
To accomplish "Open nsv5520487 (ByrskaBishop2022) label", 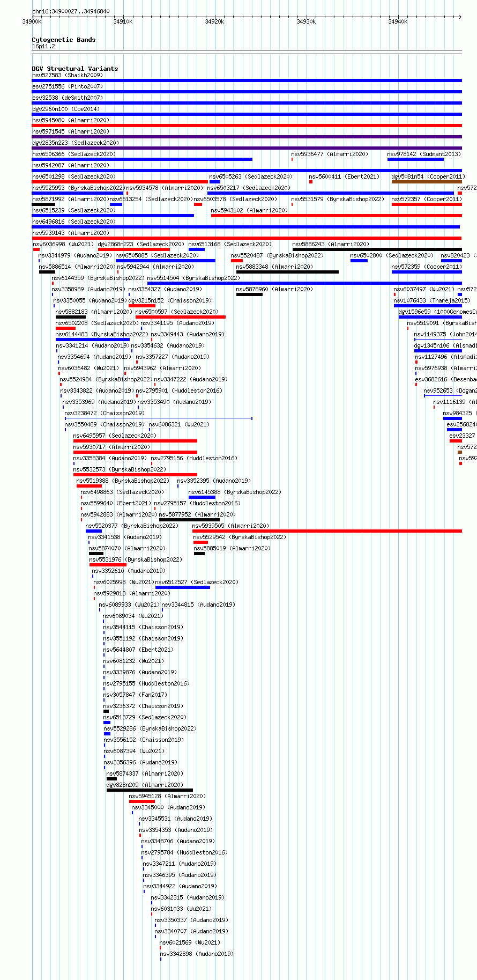I will click(x=277, y=255).
